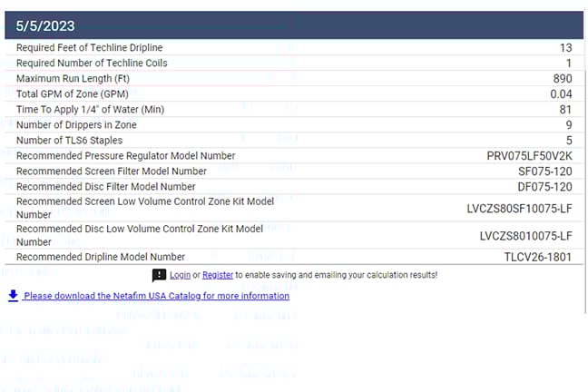Click the 890 maximum run length value
The image size is (588, 392).
[562, 79]
